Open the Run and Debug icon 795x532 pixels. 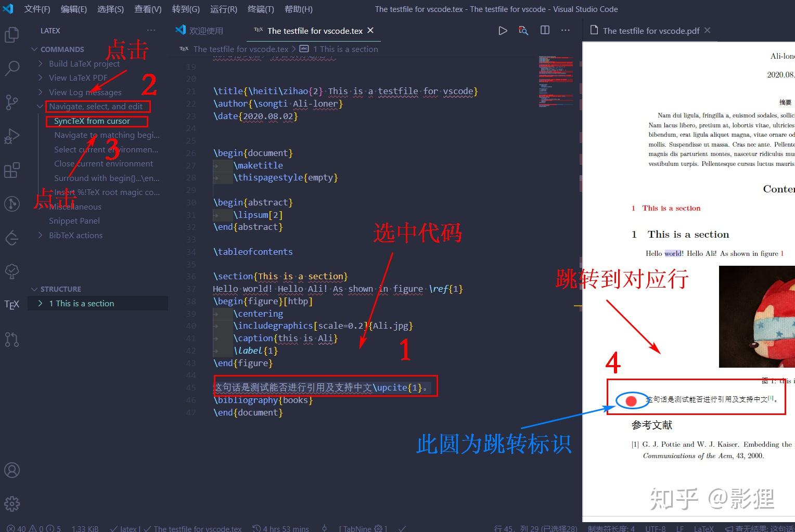(11, 136)
